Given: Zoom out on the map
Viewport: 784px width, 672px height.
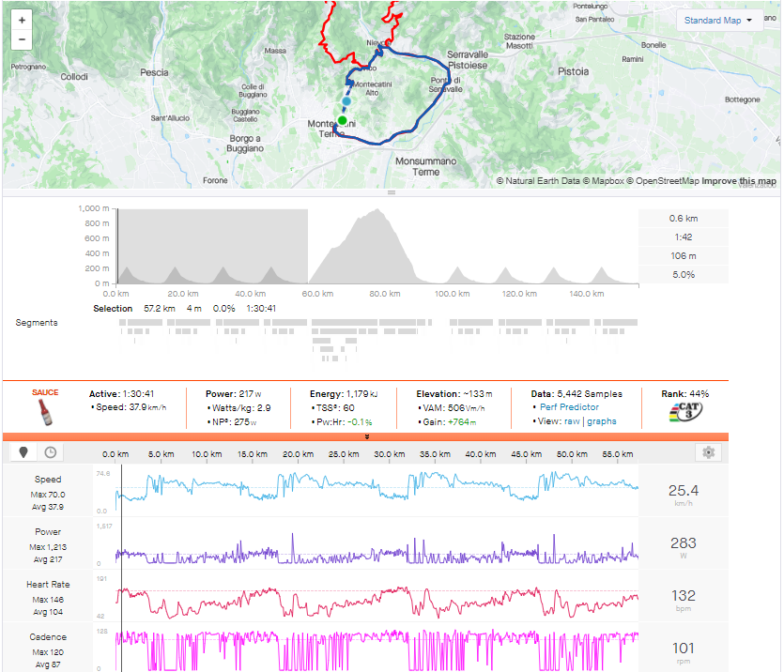Looking at the screenshot, I should click(22, 39).
